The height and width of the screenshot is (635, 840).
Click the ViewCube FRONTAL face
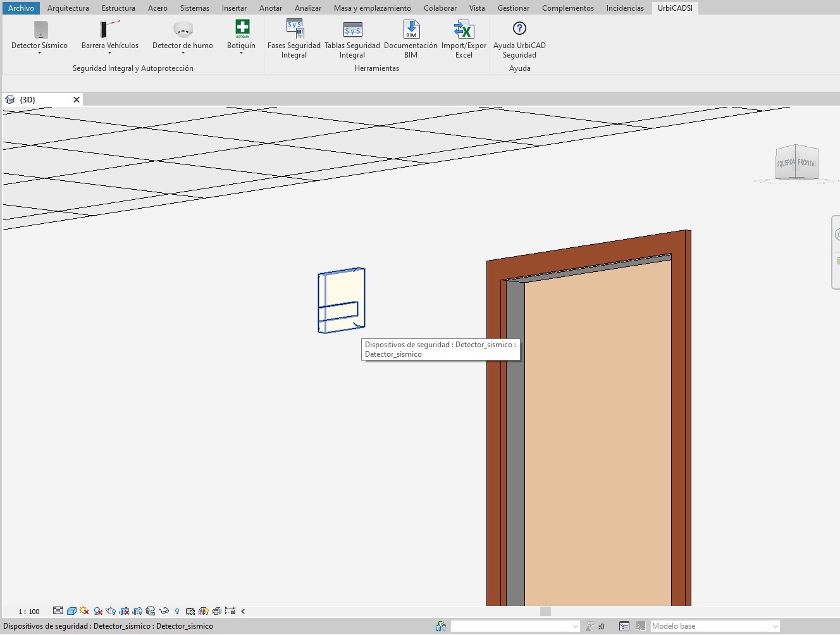(806, 163)
